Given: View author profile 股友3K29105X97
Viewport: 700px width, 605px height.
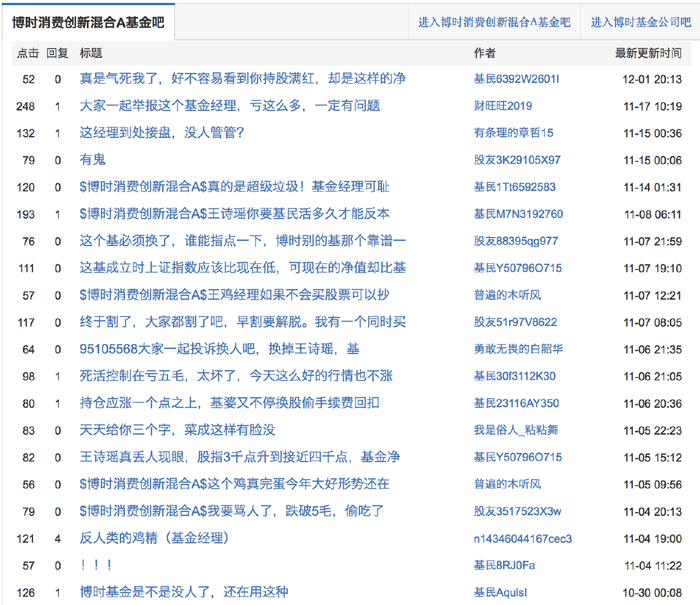Looking at the screenshot, I should click(x=517, y=160).
